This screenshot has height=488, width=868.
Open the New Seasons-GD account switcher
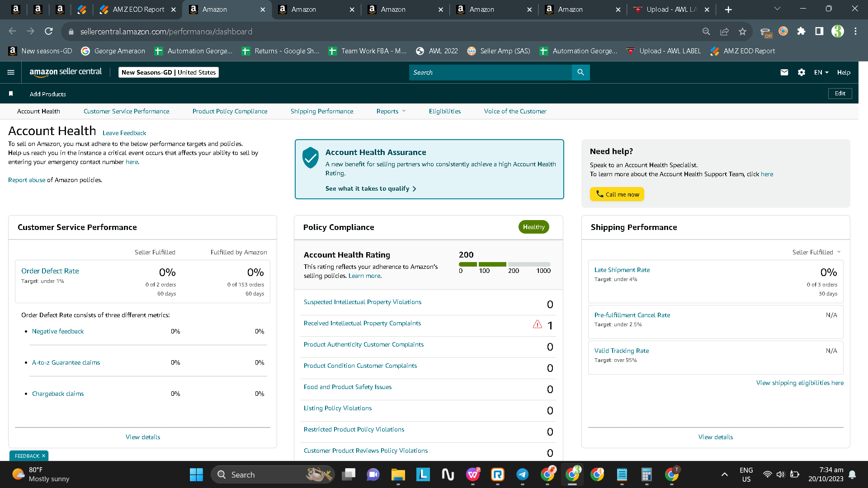(169, 72)
